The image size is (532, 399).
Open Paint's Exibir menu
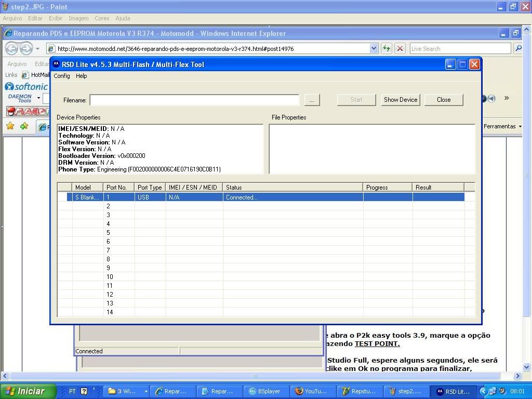[56, 18]
